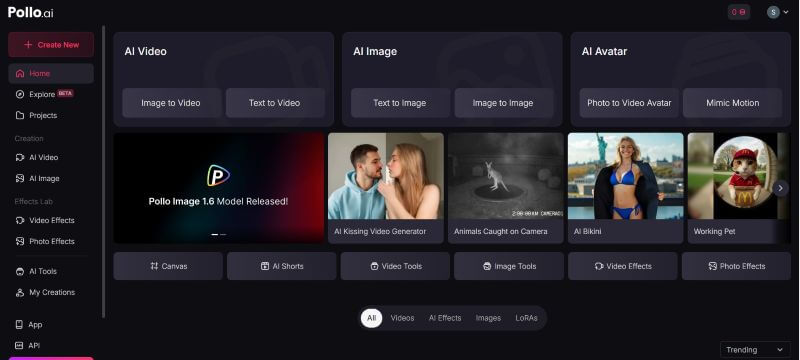Viewport: 800px width, 360px height.
Task: Click the AI Image card heading
Action: (x=375, y=52)
